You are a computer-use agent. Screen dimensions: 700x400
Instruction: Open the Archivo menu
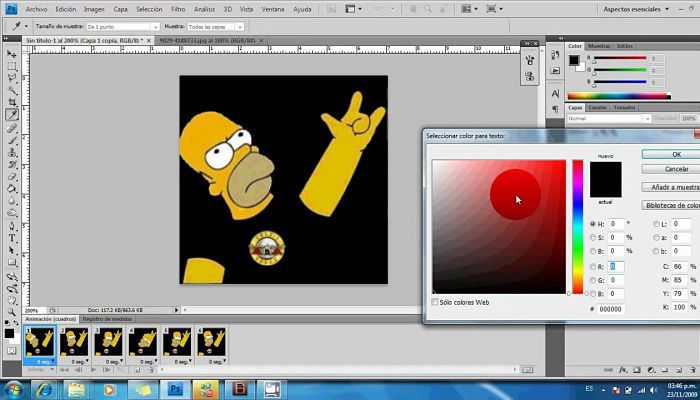point(37,9)
